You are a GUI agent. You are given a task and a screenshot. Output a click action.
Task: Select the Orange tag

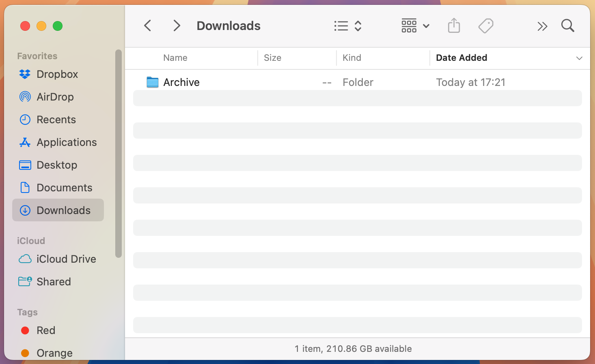coord(54,353)
